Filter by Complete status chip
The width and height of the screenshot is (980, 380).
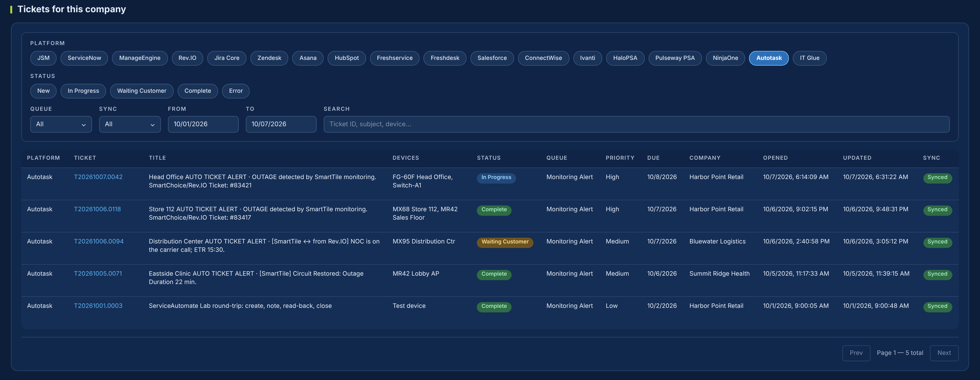coord(198,91)
